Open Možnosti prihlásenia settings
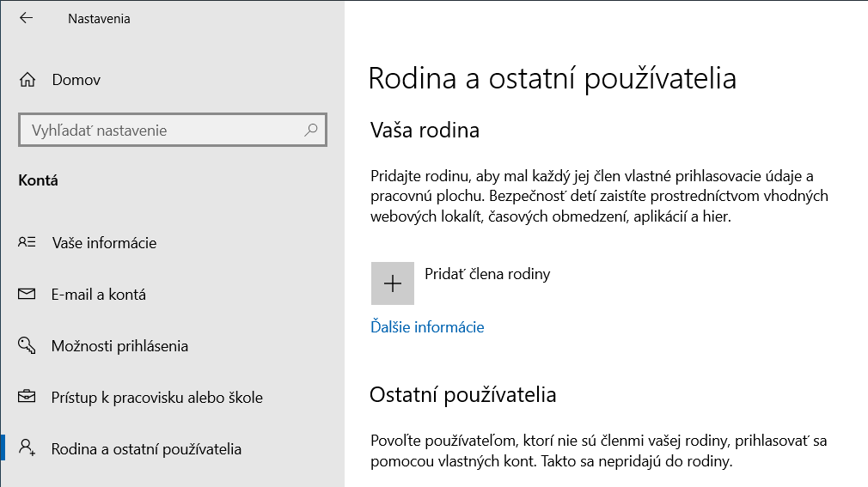Viewport: 868px width, 487px height. point(119,346)
